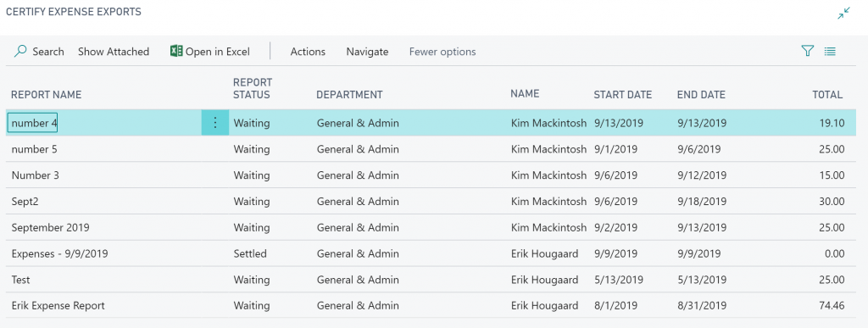Click end date 9/6/2019
868x328 pixels.
point(699,149)
